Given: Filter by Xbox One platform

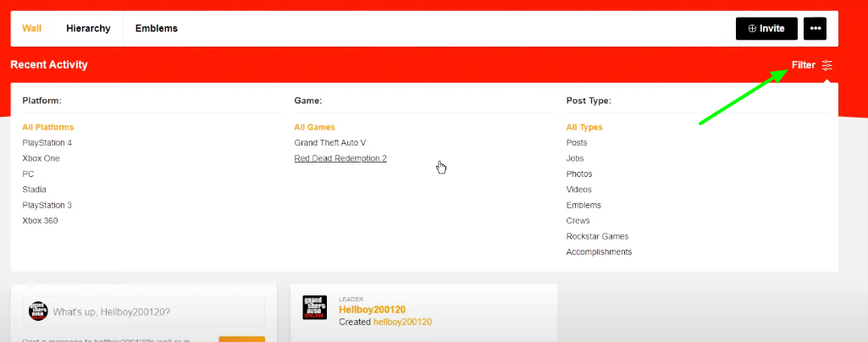Looking at the screenshot, I should tap(41, 158).
